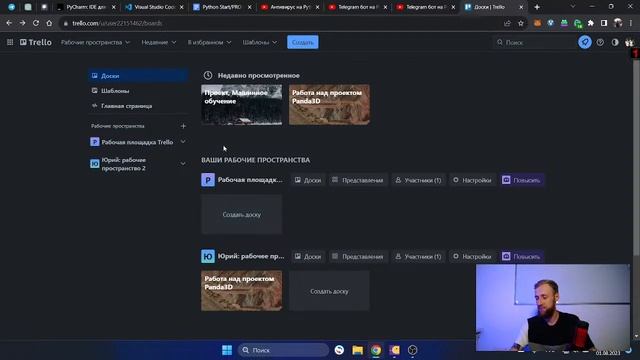Click the Ю workspace avatar in main list

208,256
